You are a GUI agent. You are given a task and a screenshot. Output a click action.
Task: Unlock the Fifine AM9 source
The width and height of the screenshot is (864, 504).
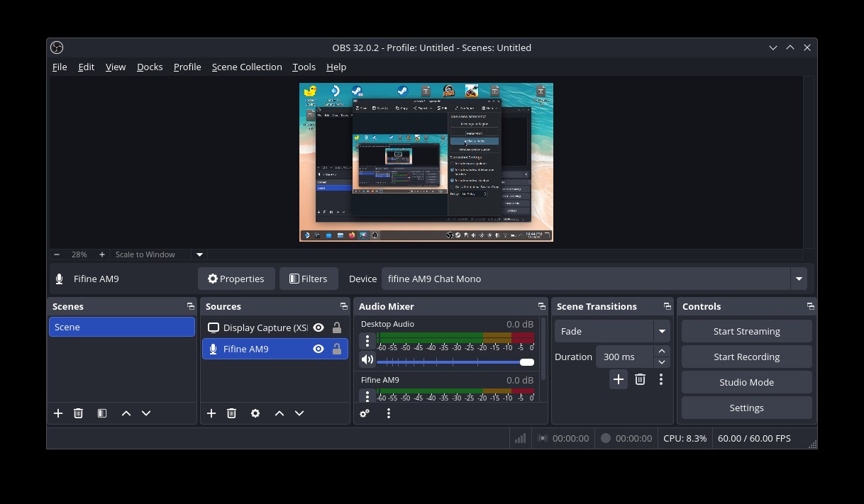click(x=337, y=349)
